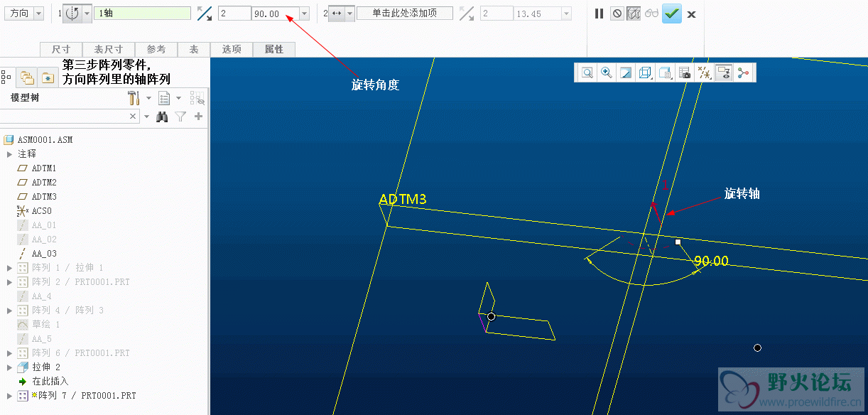Pause the pattern tool
The height and width of the screenshot is (415, 868).
(x=600, y=14)
